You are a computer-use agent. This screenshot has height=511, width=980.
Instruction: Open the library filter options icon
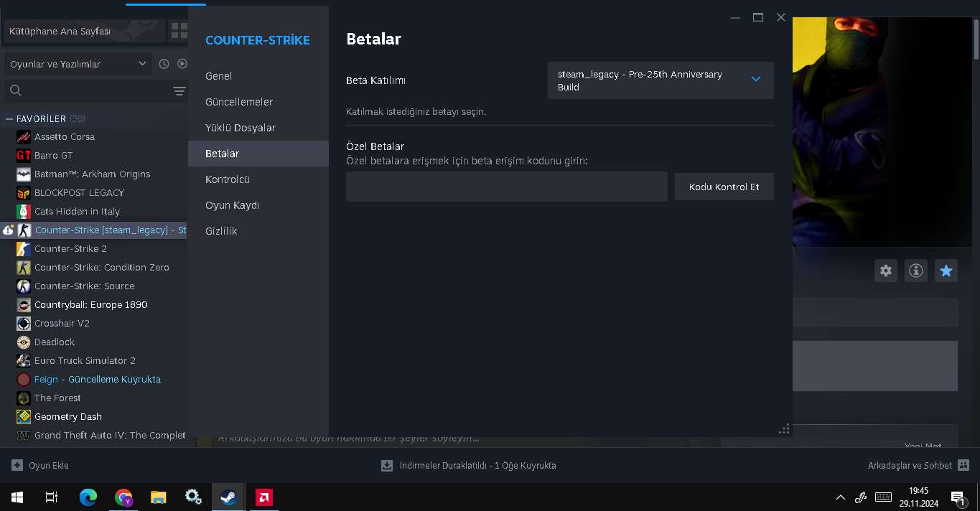(x=179, y=90)
